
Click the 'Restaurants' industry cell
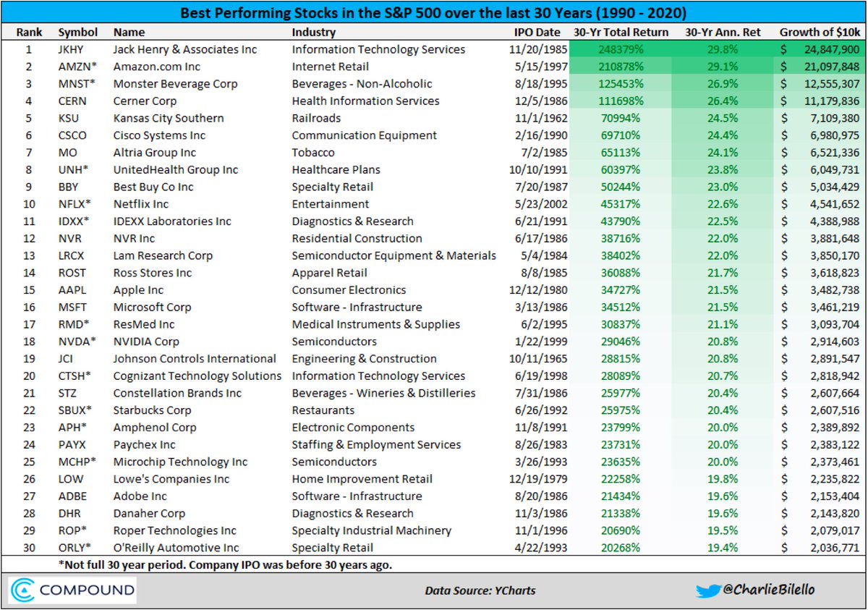click(x=322, y=410)
